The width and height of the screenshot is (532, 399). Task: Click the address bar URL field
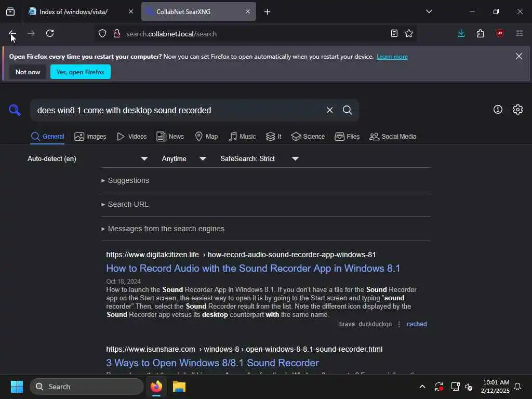[x=255, y=34]
